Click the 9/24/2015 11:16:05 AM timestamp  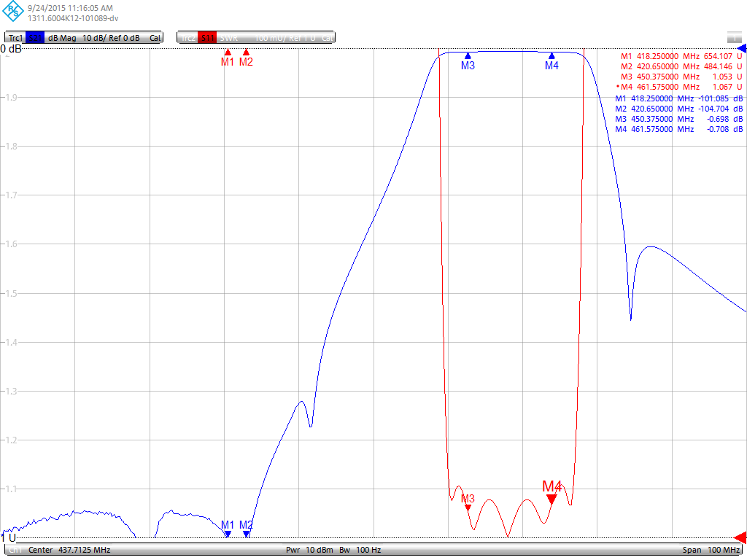(x=70, y=8)
